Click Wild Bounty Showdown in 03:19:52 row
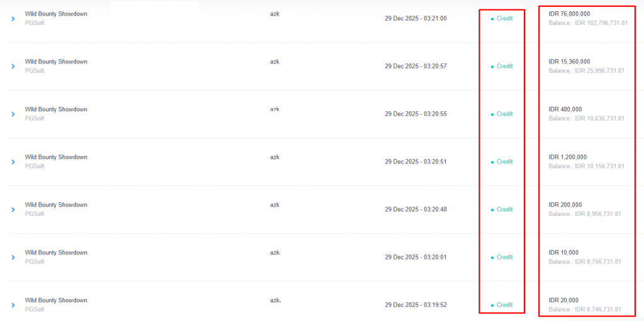The width and height of the screenshot is (644, 321). pos(56,300)
